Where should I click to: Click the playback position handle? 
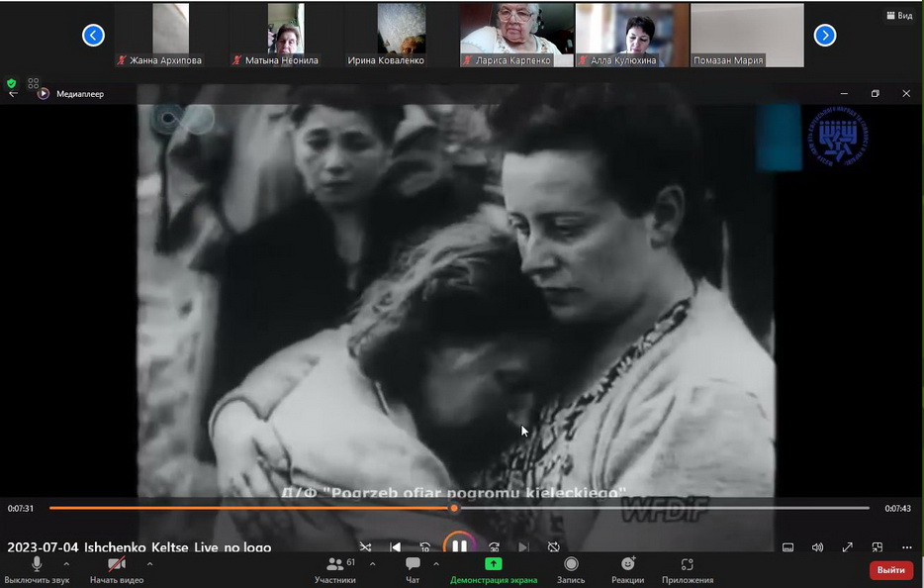[454, 508]
